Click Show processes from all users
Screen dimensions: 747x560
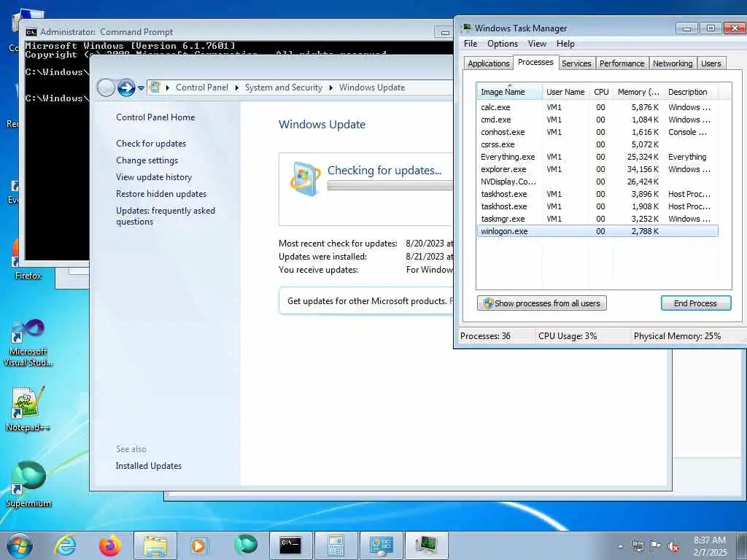tap(542, 303)
